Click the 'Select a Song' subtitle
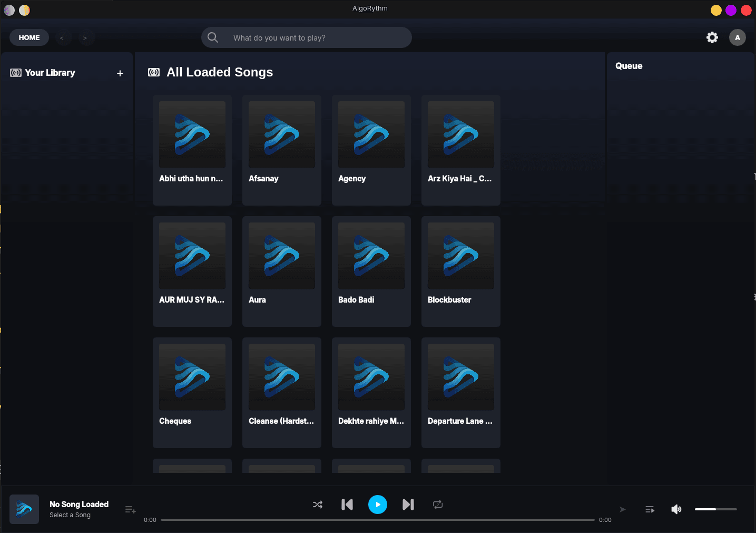This screenshot has width=756, height=533. [70, 515]
